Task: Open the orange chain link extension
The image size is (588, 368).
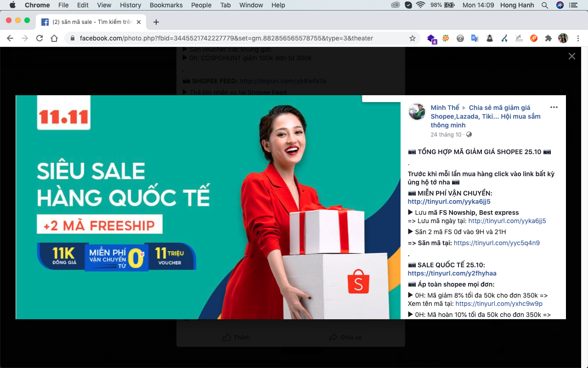Action: tap(534, 38)
